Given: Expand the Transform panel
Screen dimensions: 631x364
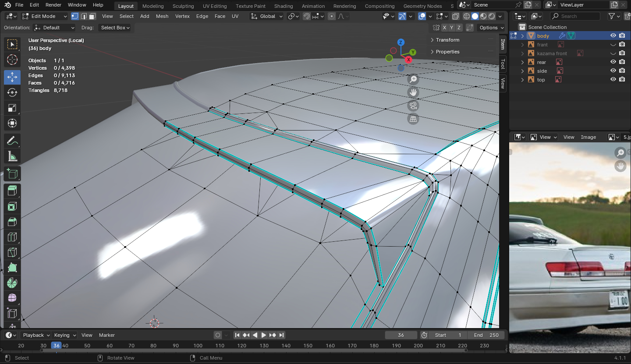Looking at the screenshot, I should (447, 40).
